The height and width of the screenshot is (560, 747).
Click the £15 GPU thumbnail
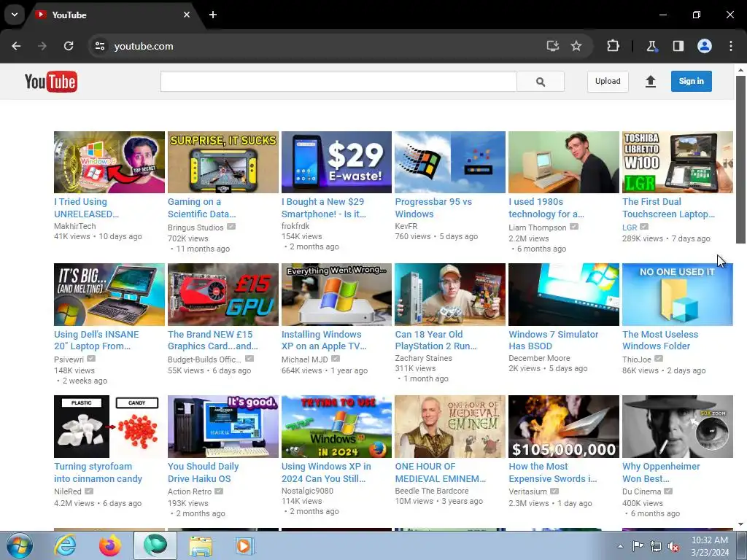click(x=223, y=295)
